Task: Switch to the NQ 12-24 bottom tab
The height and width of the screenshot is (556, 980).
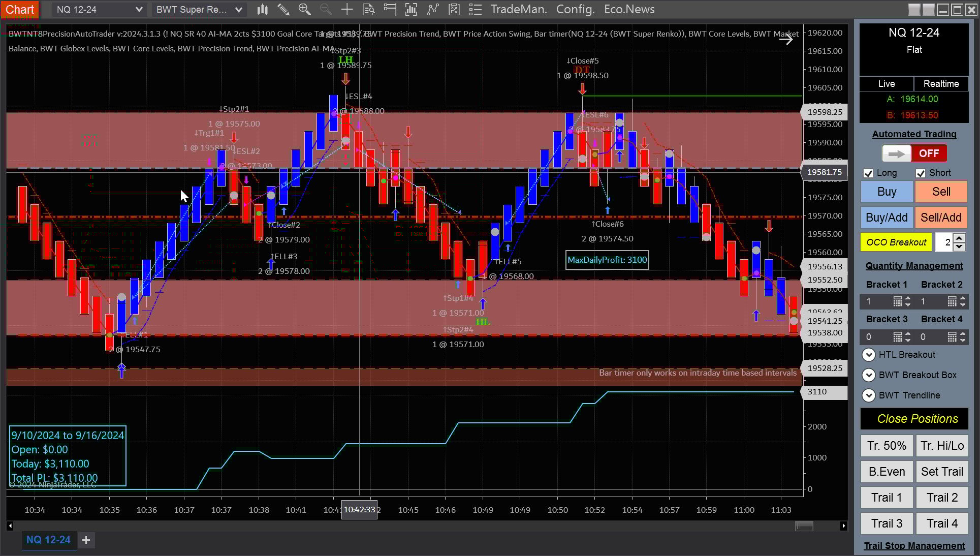Action: pyautogui.click(x=48, y=540)
